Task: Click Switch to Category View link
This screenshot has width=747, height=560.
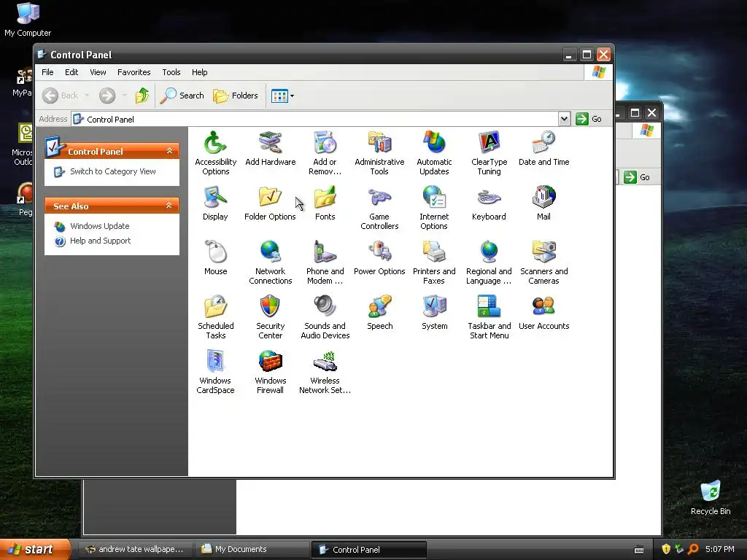Action: [113, 171]
